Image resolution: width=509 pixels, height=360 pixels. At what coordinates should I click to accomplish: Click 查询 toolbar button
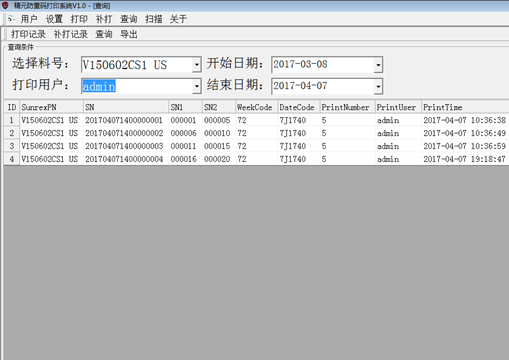click(x=104, y=34)
